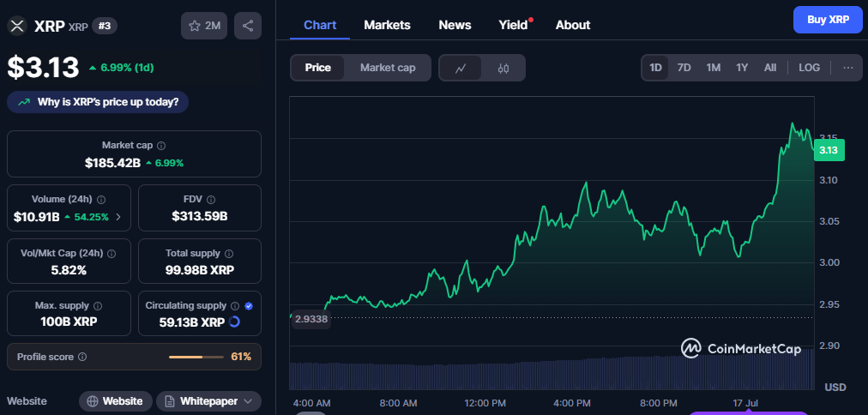Open the share icon button

point(247,26)
